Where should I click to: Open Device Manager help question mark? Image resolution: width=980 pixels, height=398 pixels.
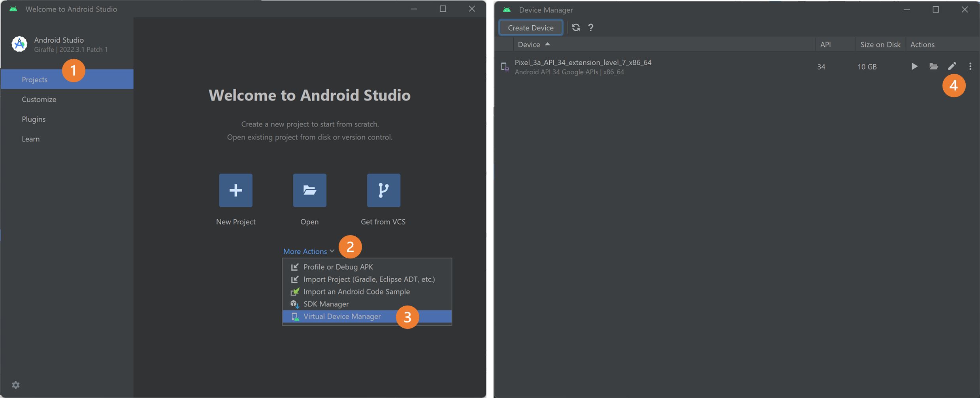(x=590, y=27)
